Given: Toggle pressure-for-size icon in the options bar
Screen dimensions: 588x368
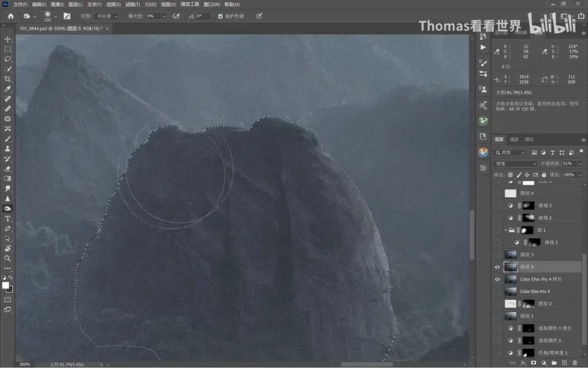Looking at the screenshot, I should [x=259, y=16].
